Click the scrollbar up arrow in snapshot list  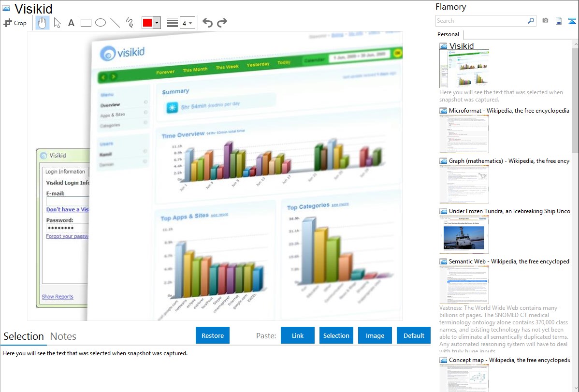coord(575,44)
